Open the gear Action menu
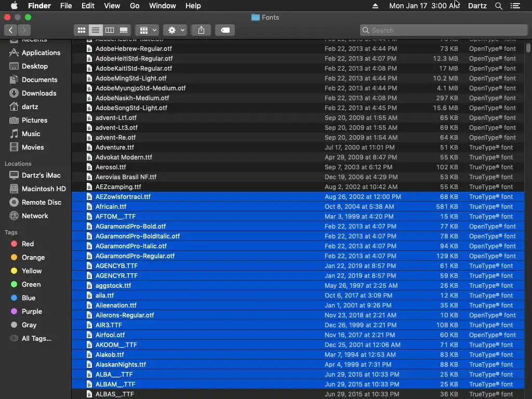Screen dimensions: 532x399 pos(175,30)
